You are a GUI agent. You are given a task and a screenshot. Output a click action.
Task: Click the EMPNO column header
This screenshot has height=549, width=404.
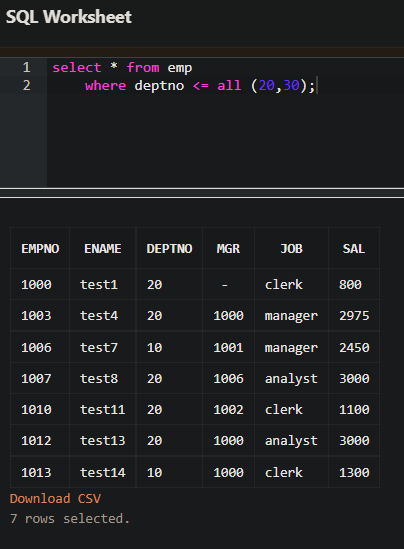click(40, 249)
